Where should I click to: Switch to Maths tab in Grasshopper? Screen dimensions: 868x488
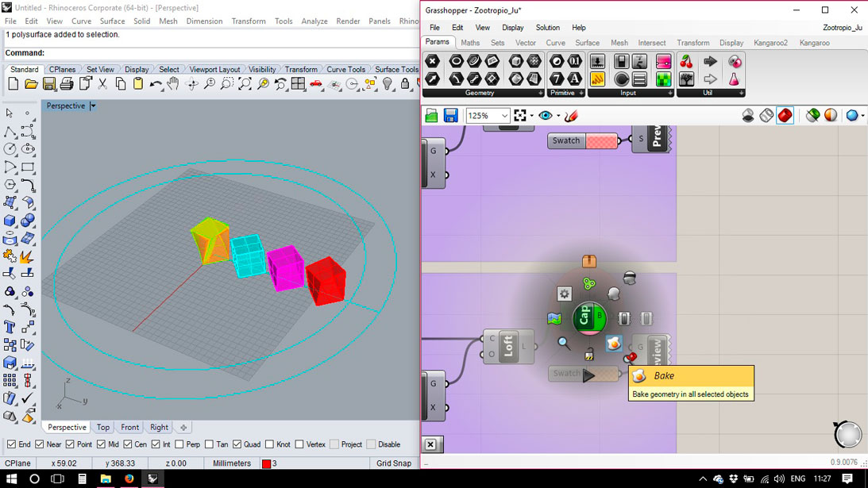click(470, 43)
